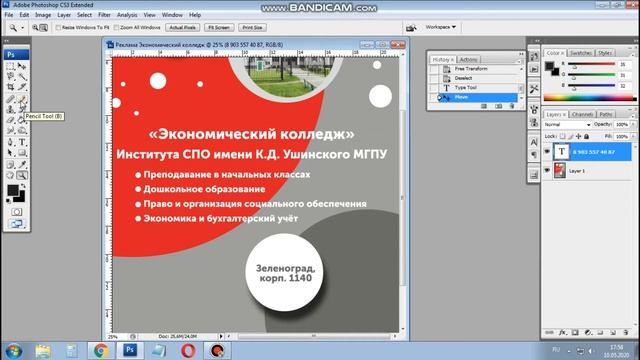This screenshot has height=360, width=640.
Task: Click Go to Bridge icon in options bar
Action: (411, 27)
